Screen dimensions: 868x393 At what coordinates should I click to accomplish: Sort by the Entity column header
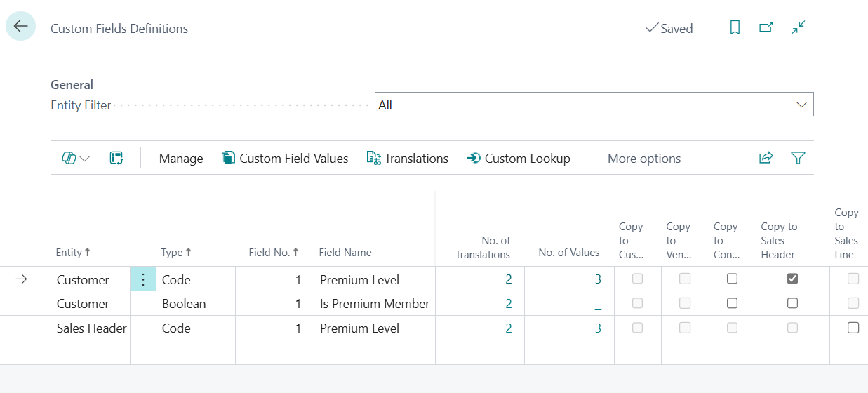pos(73,253)
